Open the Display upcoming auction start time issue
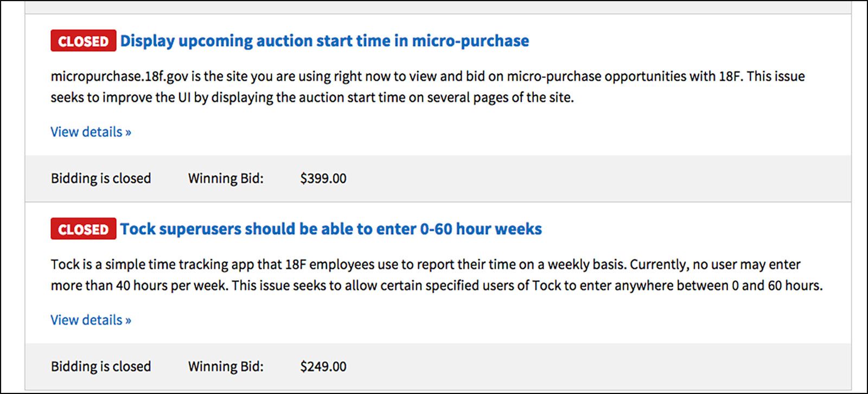The image size is (868, 394). click(324, 41)
